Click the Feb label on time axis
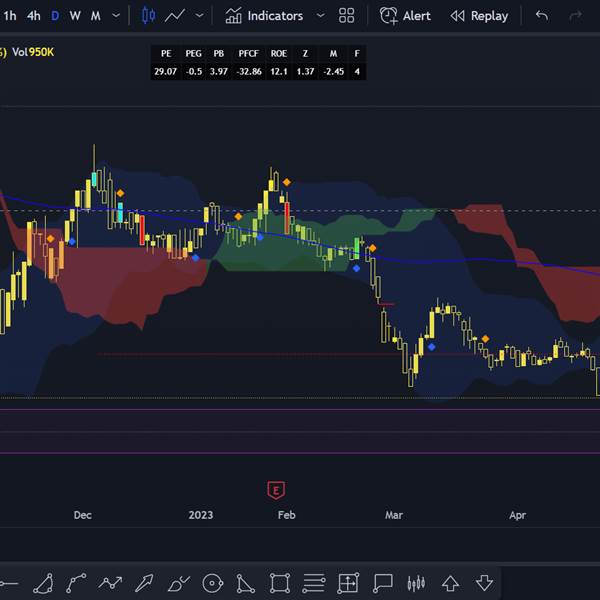 tap(287, 515)
